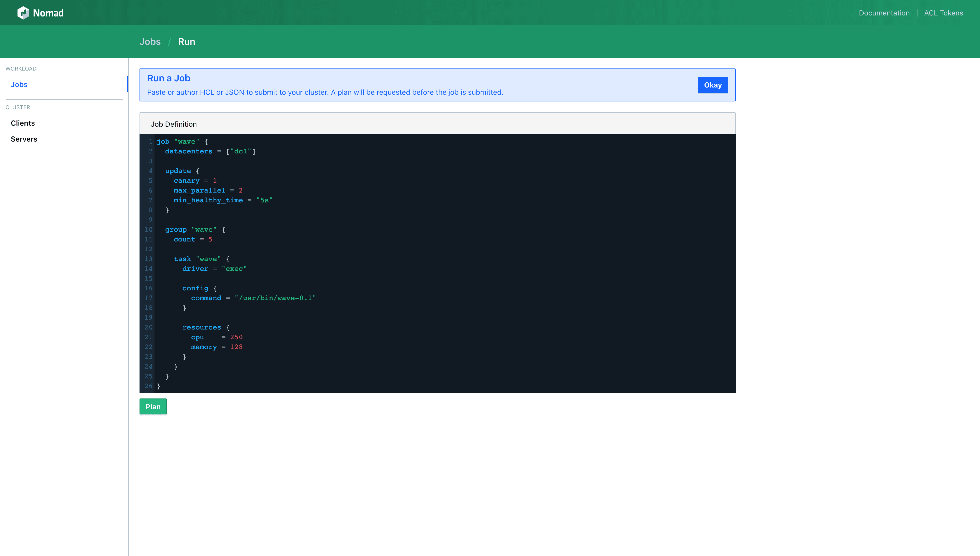Click the datacenters line in editor
This screenshot has height=556, width=980.
(x=210, y=151)
